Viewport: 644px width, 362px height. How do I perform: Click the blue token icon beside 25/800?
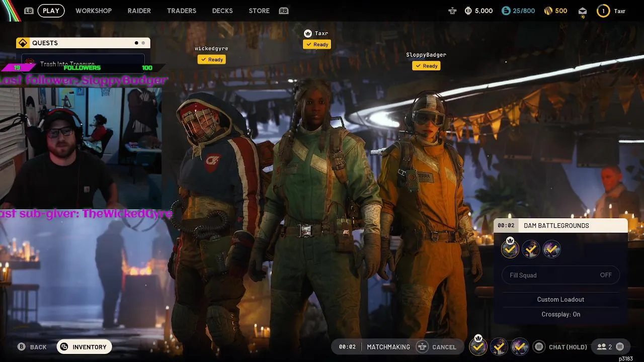coord(506,11)
